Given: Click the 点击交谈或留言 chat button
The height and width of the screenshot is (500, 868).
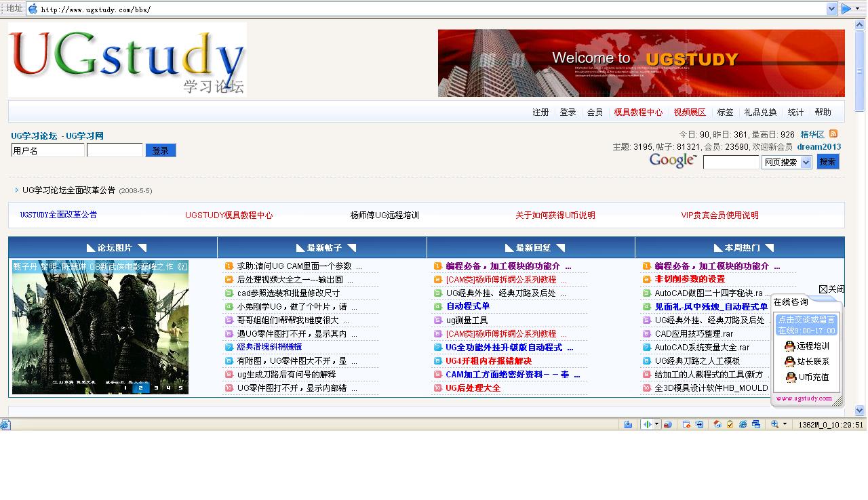Looking at the screenshot, I should click(x=806, y=325).
